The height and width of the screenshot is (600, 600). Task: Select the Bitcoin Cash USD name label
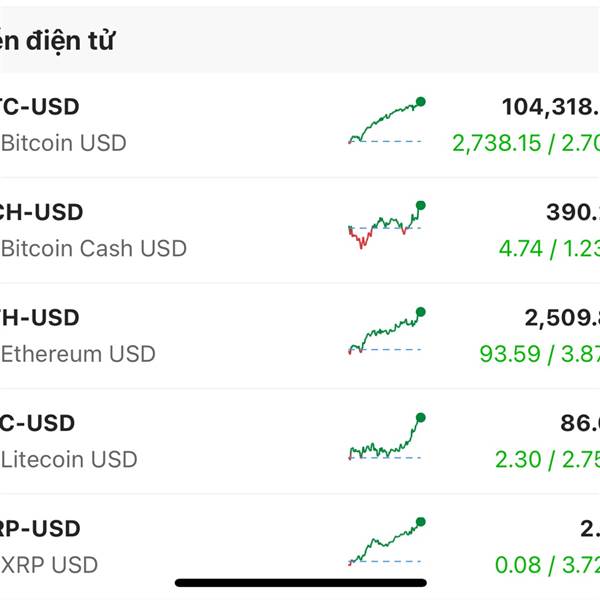coord(94,249)
